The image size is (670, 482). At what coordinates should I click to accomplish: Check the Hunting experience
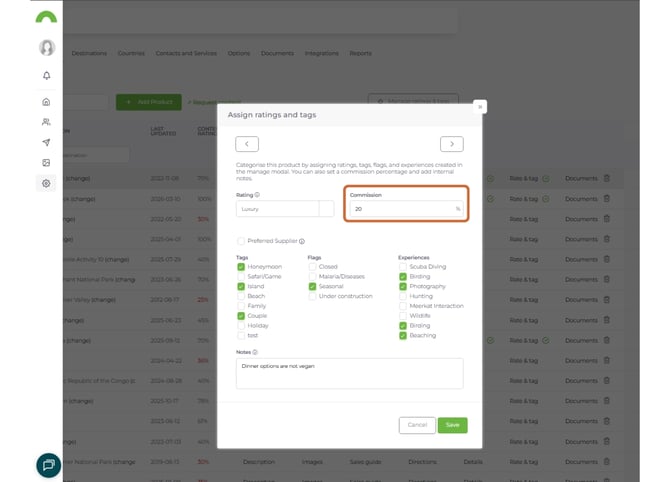[403, 296]
